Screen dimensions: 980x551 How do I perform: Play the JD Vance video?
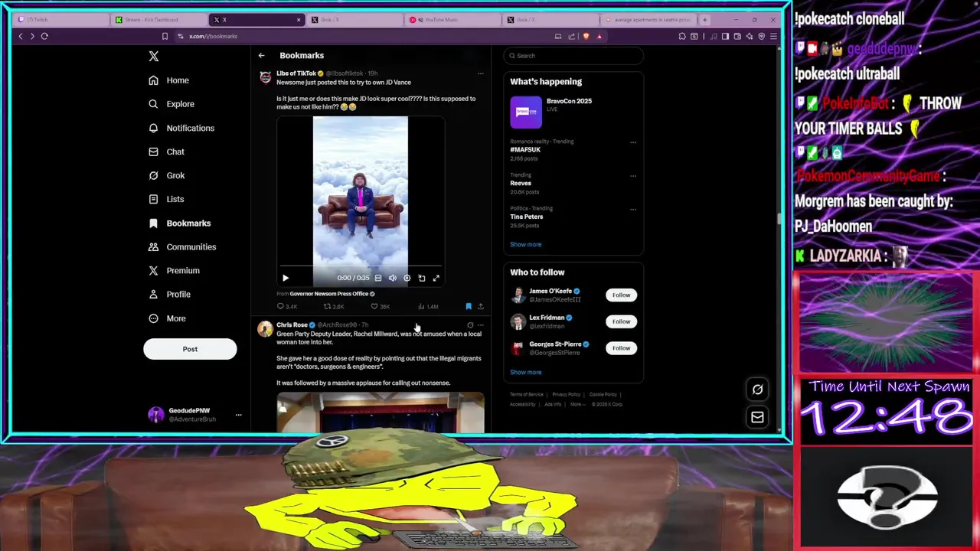286,278
